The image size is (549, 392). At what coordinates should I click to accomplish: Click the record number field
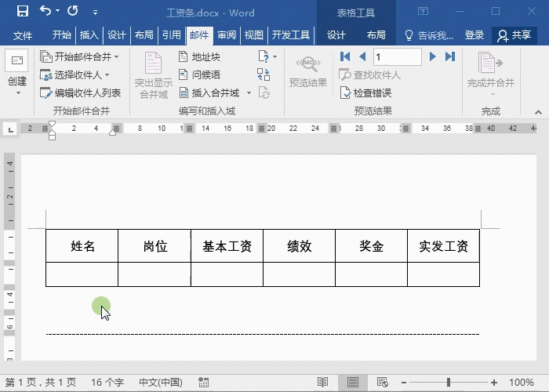398,57
